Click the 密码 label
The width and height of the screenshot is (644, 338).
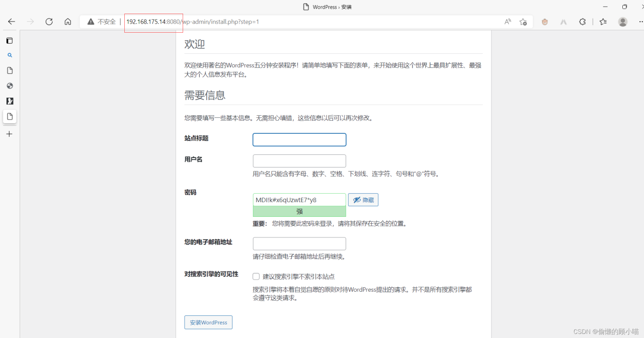pos(190,193)
